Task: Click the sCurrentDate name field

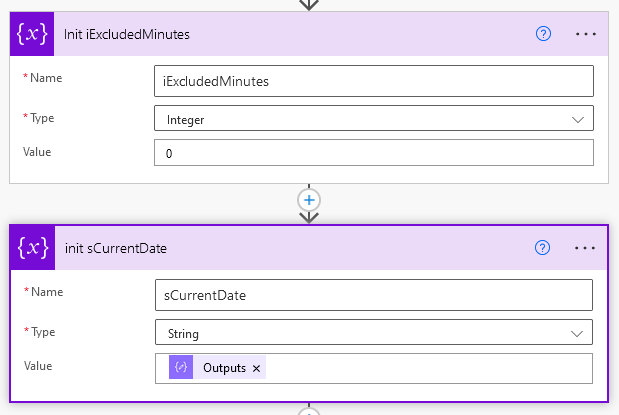Action: (373, 295)
